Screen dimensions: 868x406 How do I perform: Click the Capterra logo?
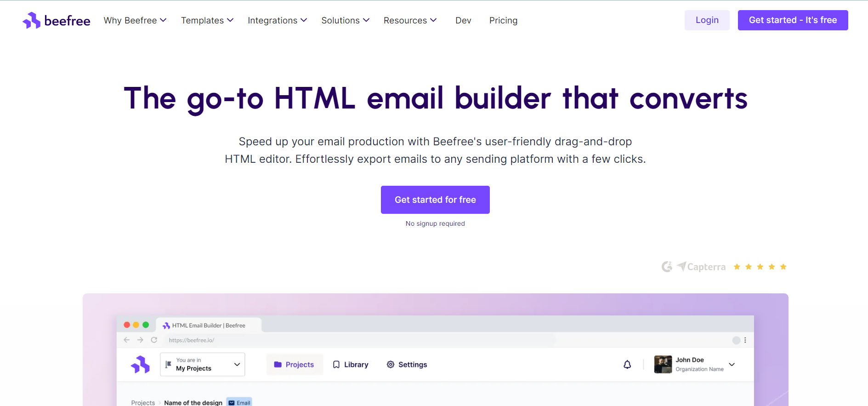(701, 267)
